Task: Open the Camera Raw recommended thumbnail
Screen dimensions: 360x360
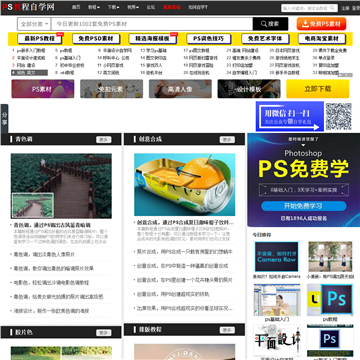Action: pyautogui.click(x=277, y=256)
